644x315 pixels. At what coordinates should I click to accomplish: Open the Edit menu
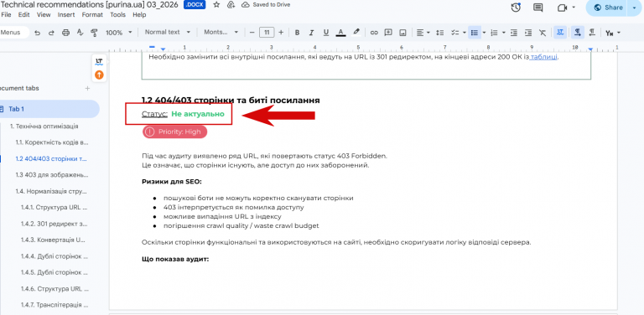23,15
